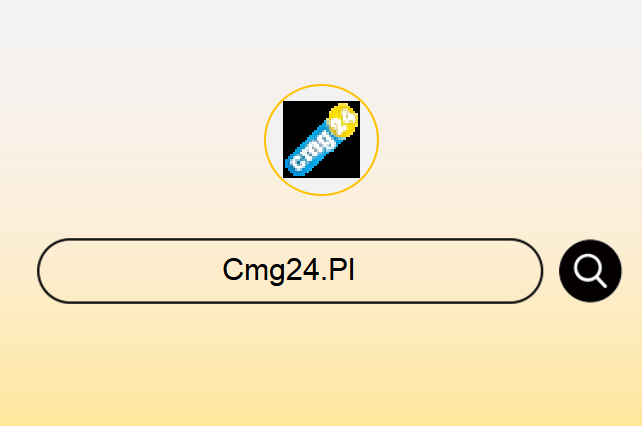The width and height of the screenshot is (642, 426).
Task: Click the search button right of input
Action: [590, 271]
